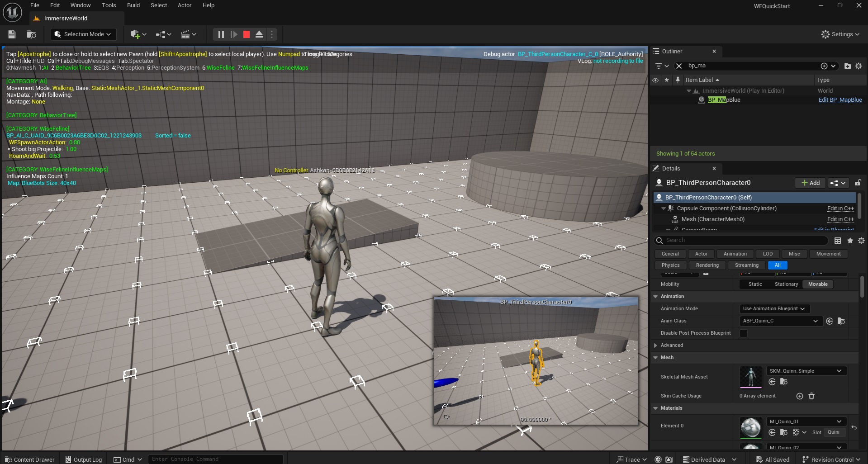Set Mobility to Static
868x464 pixels.
755,284
